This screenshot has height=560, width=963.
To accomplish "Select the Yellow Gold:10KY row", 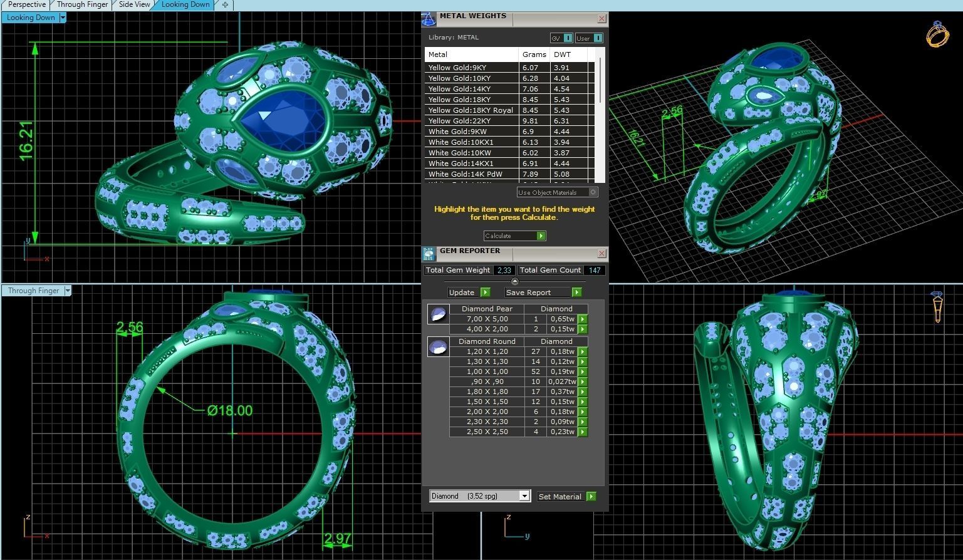I will coord(509,78).
